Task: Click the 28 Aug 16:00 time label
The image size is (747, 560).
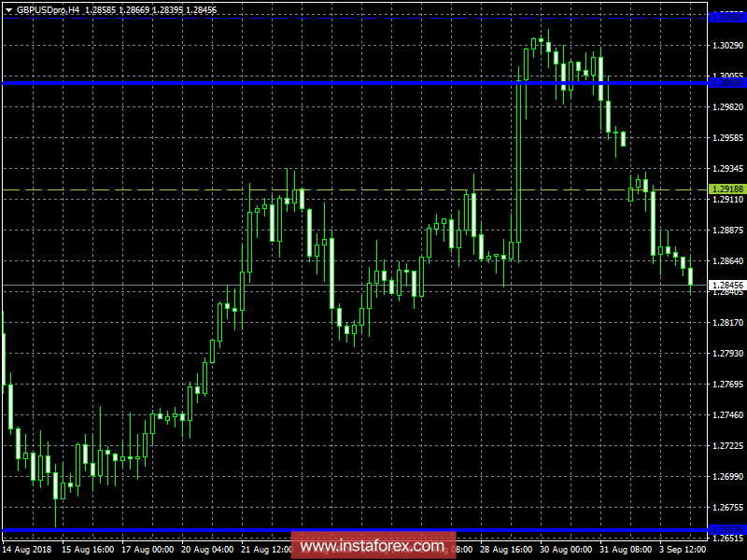Action: [x=506, y=550]
